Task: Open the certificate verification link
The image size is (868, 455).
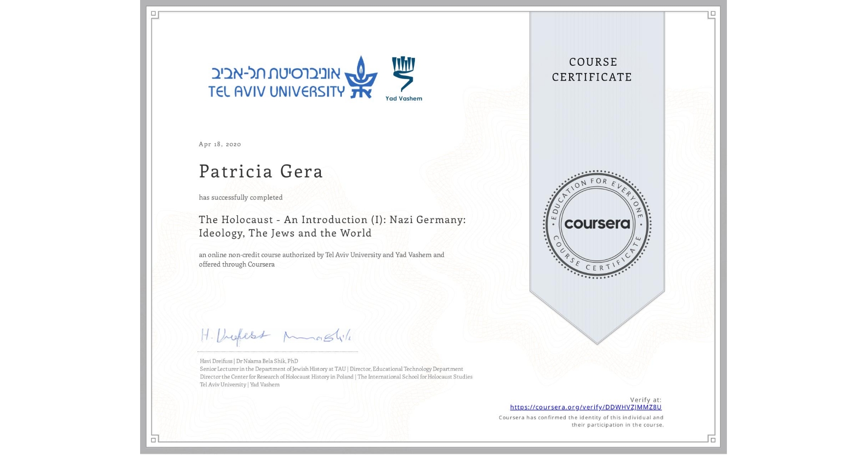Action: tap(586, 407)
